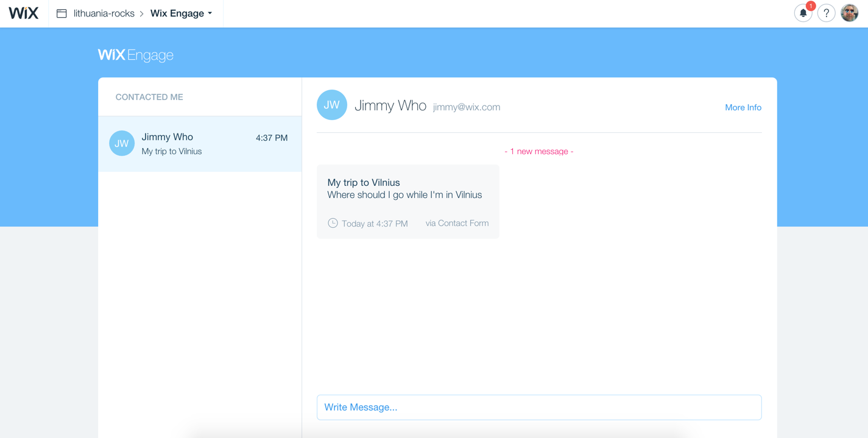Click the '1 new message' indicator
Viewport: 868px width, 438px height.
tap(539, 151)
